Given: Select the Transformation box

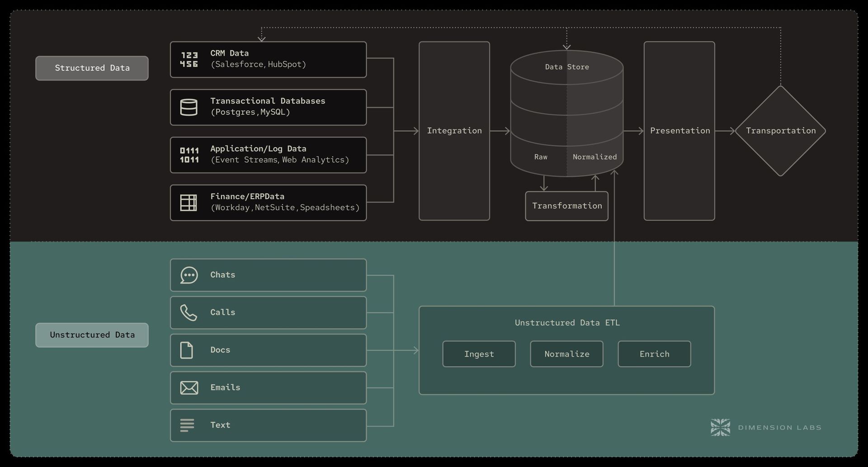Looking at the screenshot, I should 566,206.
